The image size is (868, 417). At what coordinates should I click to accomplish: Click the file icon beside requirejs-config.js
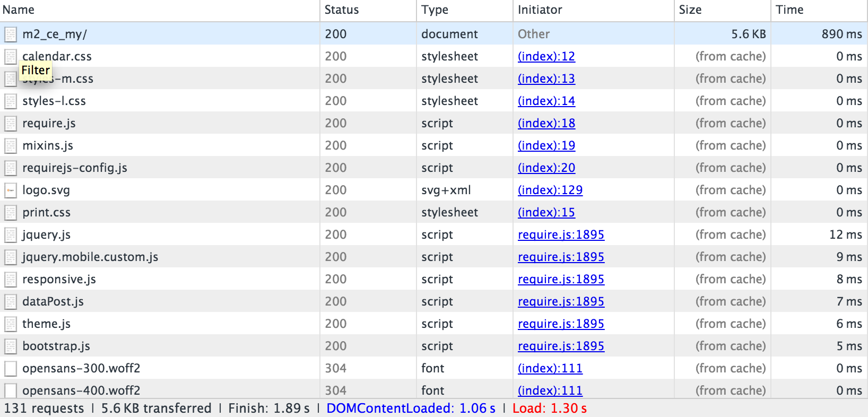[x=11, y=168]
